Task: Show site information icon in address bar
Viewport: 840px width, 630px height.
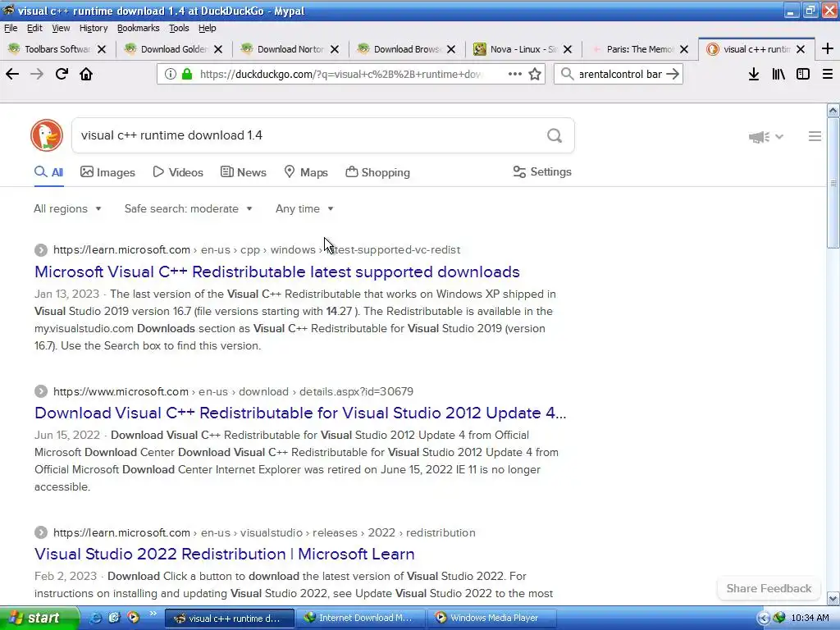Action: [171, 74]
